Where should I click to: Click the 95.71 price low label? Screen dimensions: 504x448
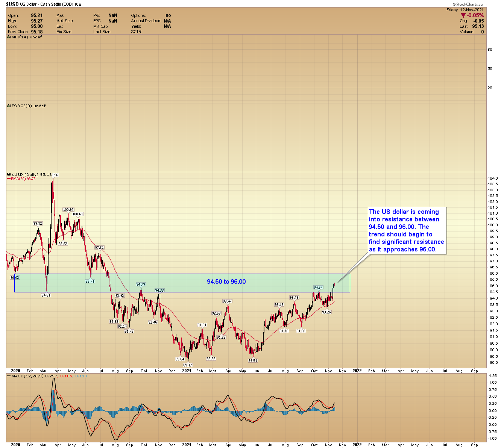point(90,282)
